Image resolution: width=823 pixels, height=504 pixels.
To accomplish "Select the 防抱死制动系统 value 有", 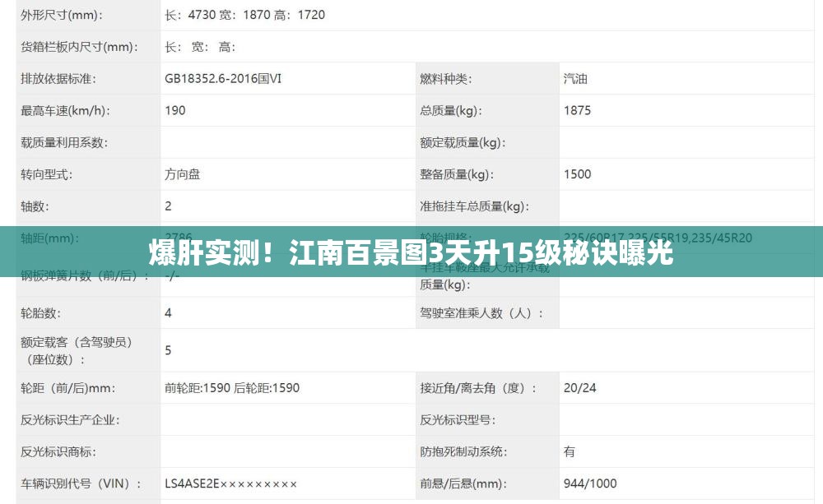I will pos(567,451).
